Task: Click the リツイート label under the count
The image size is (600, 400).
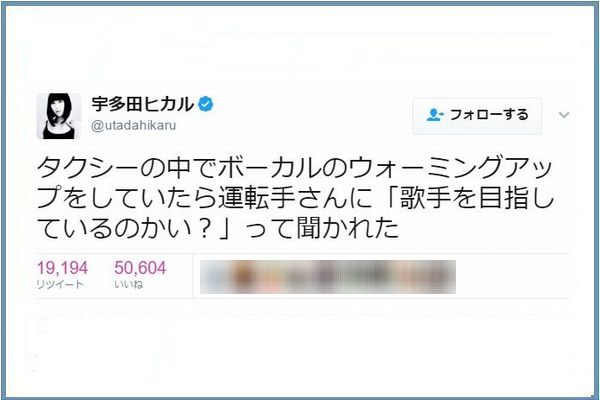Action: 60,284
